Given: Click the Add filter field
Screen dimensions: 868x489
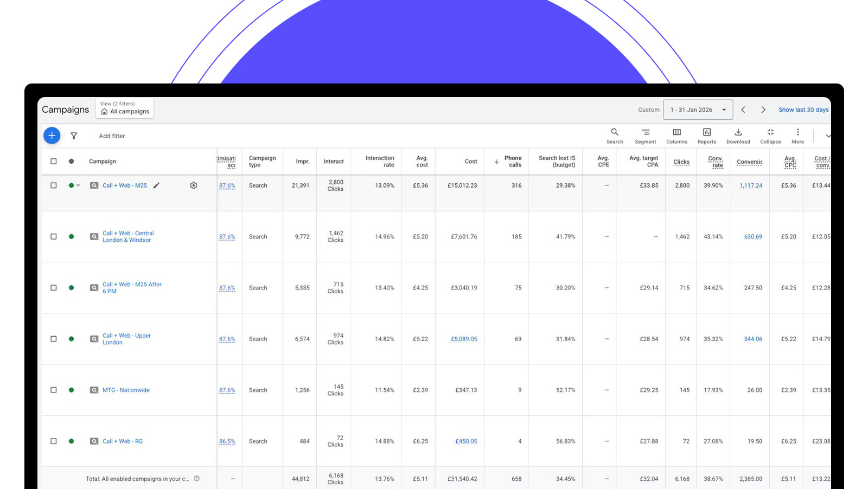Looking at the screenshot, I should [112, 136].
